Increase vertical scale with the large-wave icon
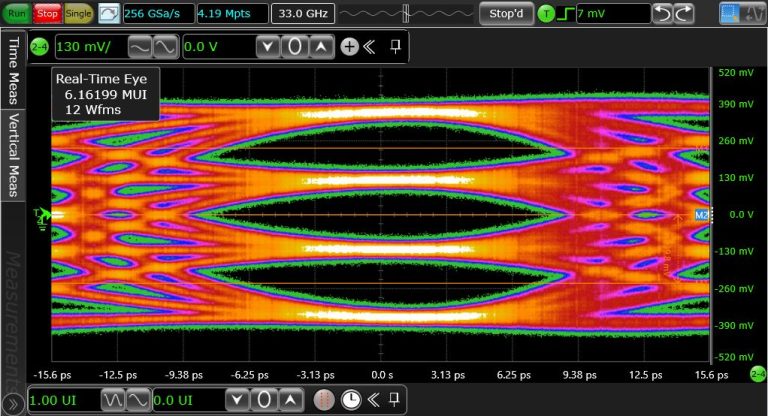Viewport: 768px width, 416px height. 165,47
